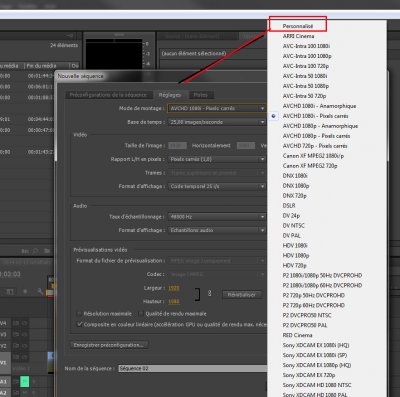Click the thumbnail clip on track V1
This screenshot has height=397, width=400.
[50, 362]
